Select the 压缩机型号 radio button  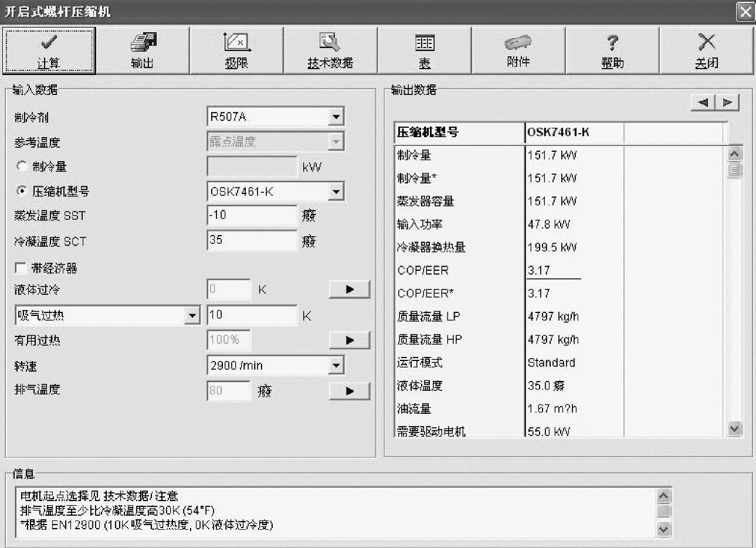coord(22,191)
